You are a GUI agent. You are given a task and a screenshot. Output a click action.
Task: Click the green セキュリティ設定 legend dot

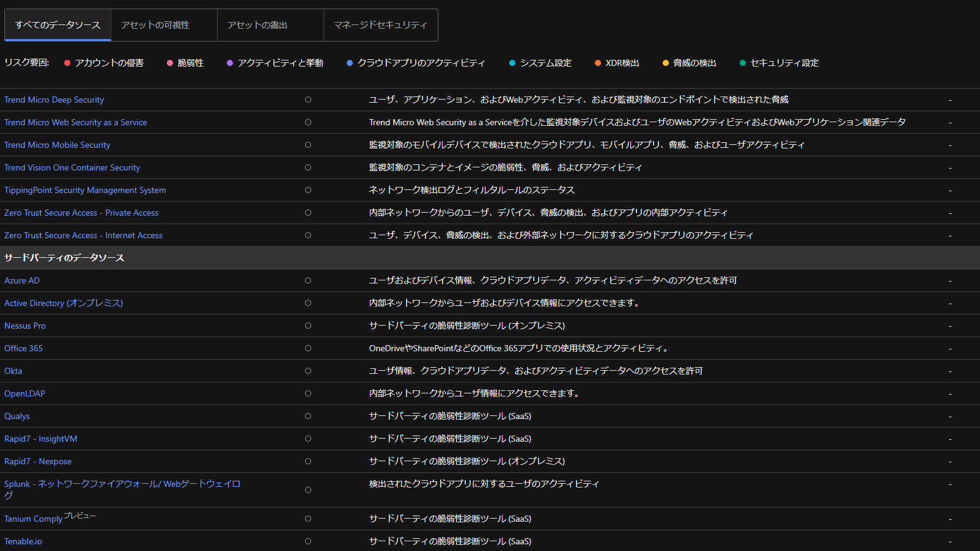coord(743,63)
